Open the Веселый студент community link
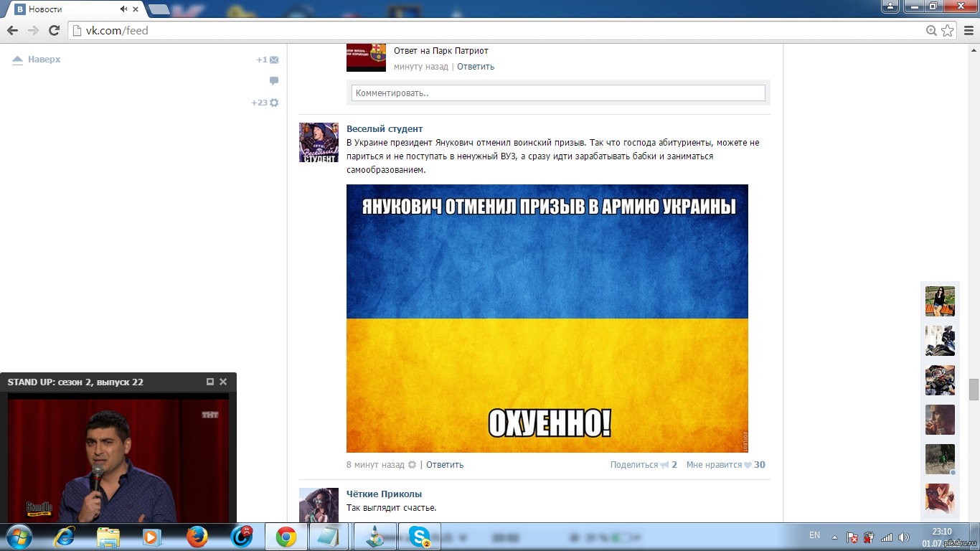980x551 pixels. pos(385,129)
